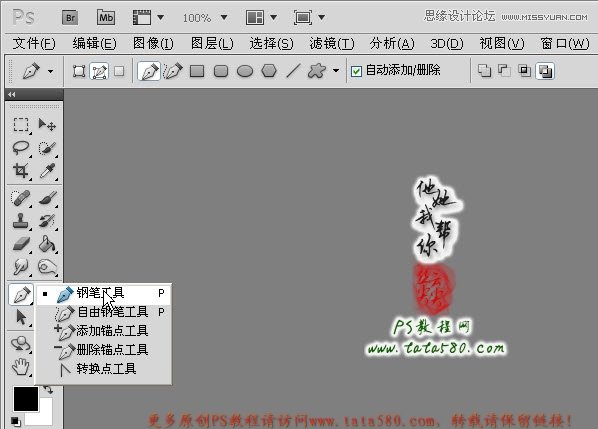This screenshot has height=429, width=598.
Task: Open the 图像(I) menu
Action: [153, 44]
